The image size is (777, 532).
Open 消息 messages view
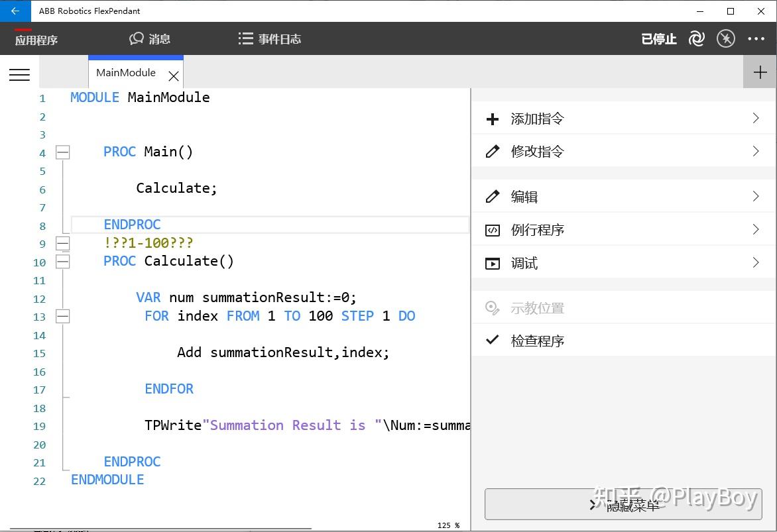click(x=150, y=39)
